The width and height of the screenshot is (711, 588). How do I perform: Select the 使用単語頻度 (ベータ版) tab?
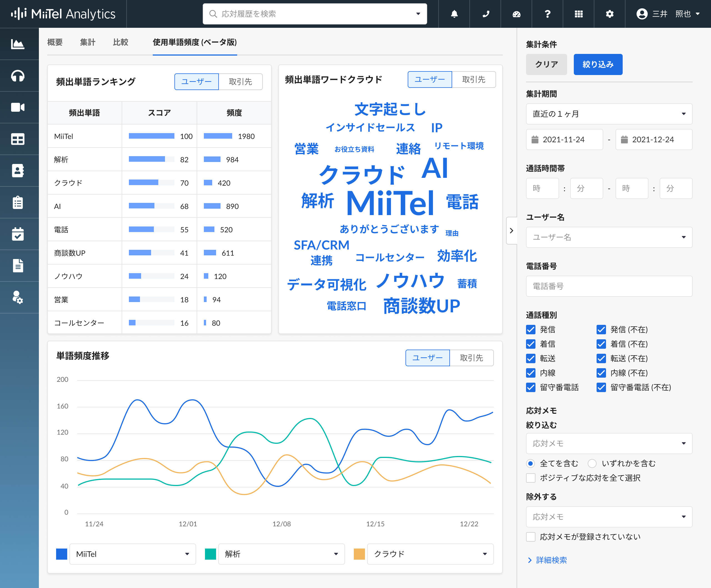coord(195,42)
